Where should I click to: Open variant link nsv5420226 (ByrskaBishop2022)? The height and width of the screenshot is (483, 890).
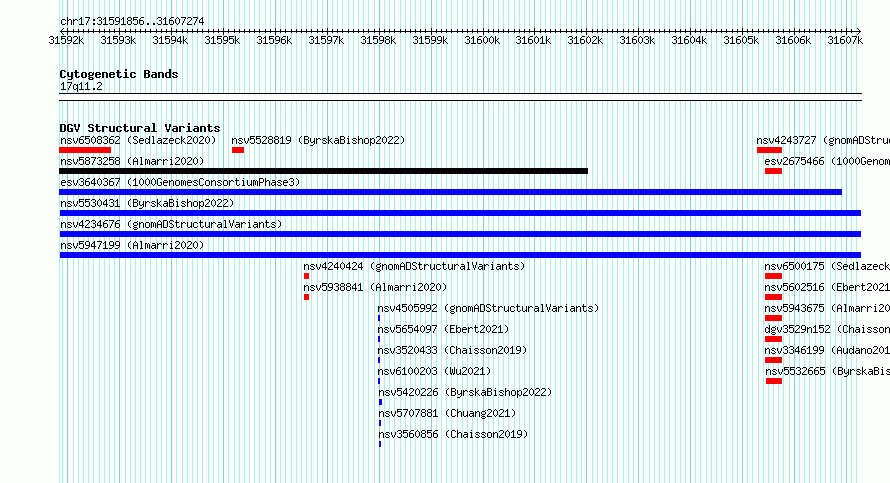coord(465,392)
